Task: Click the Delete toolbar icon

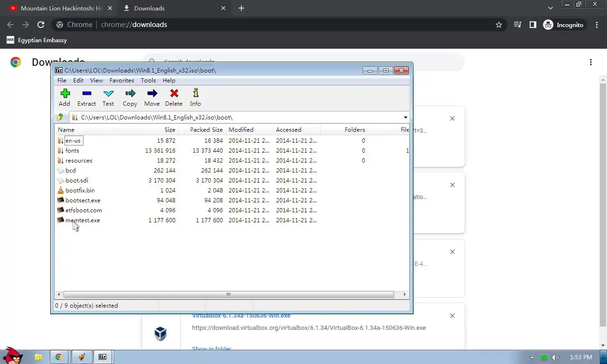Action: (x=174, y=97)
